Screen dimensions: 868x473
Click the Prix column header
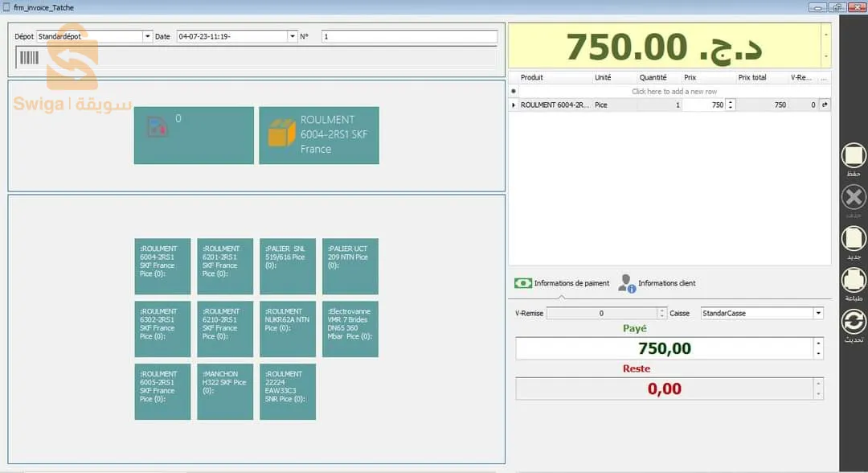(708, 77)
